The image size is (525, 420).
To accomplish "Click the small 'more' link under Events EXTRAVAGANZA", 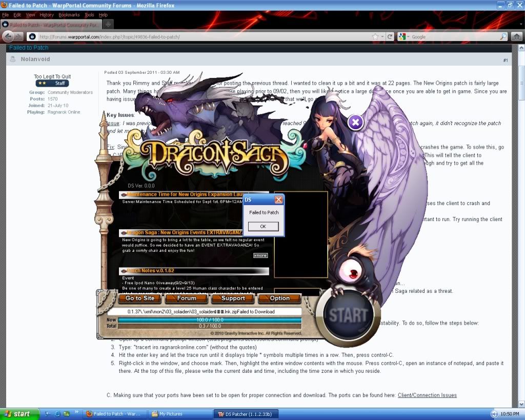I will [260, 255].
